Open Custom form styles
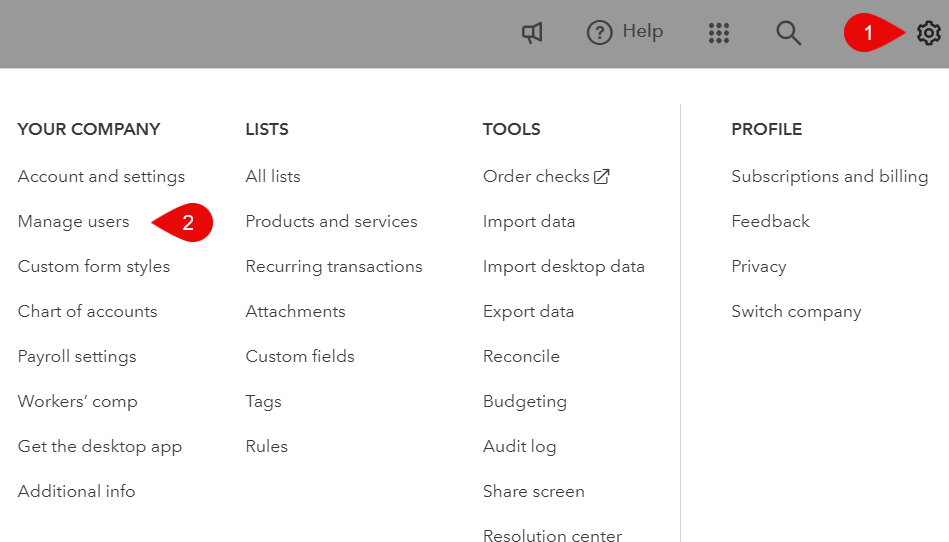 [x=94, y=267]
